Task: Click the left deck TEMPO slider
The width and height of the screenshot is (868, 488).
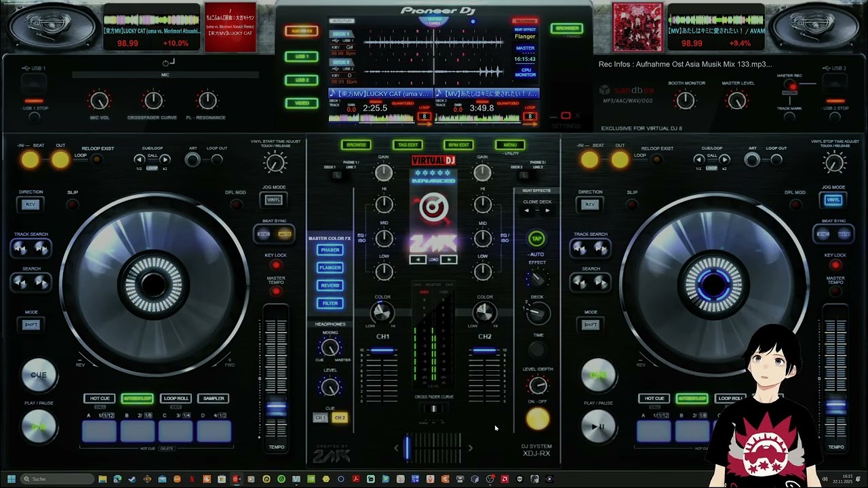Action: pos(276,408)
